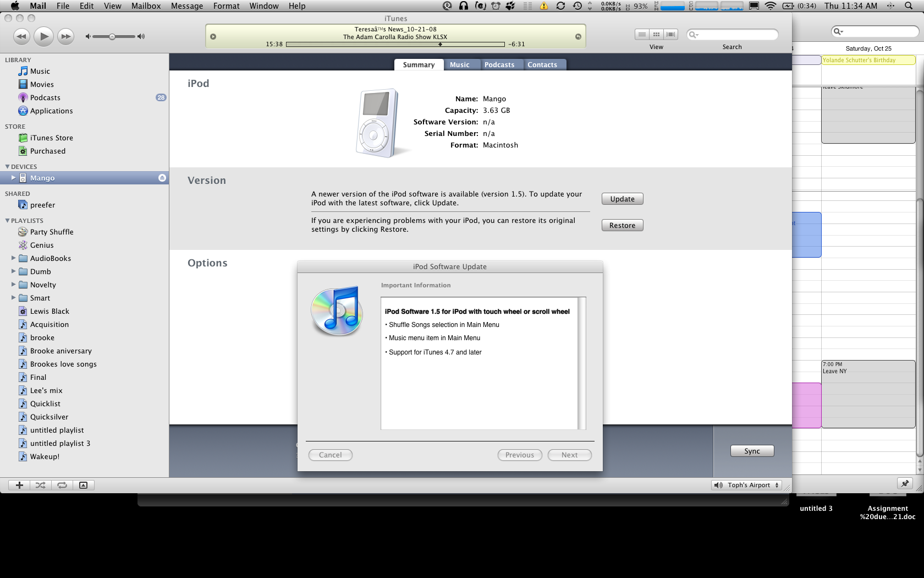Open the shared library preefer

click(84, 205)
